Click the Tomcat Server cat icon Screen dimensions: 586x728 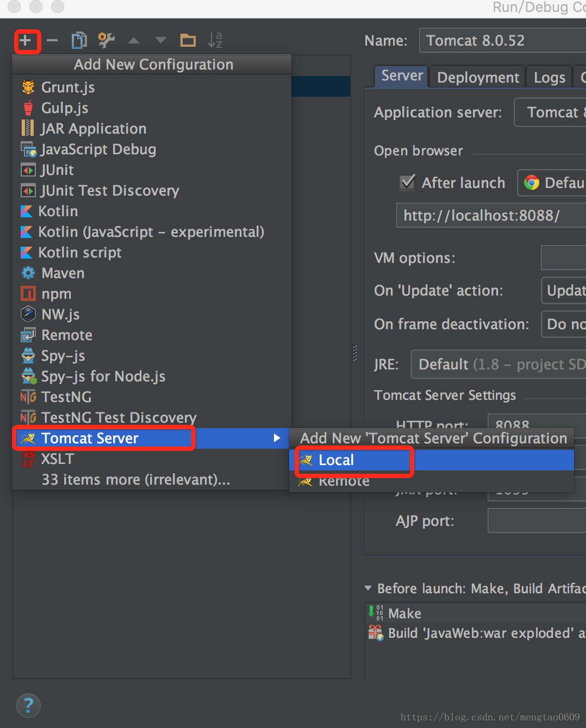point(28,438)
